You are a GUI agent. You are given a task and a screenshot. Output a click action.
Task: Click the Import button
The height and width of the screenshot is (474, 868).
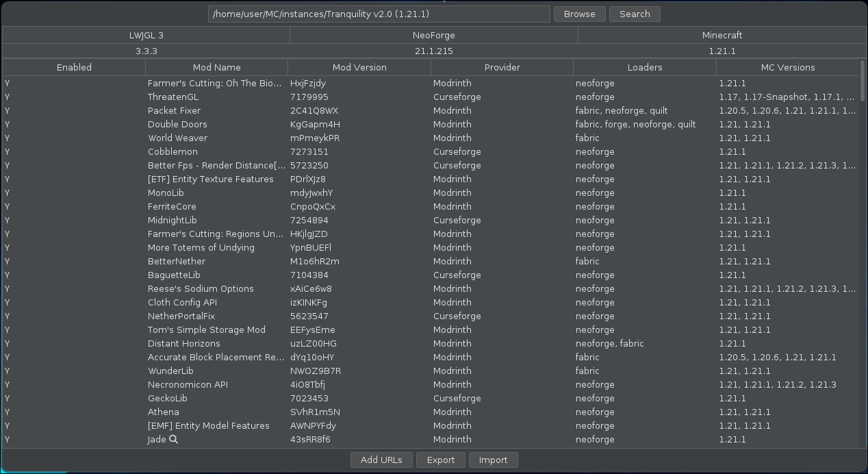click(x=493, y=460)
